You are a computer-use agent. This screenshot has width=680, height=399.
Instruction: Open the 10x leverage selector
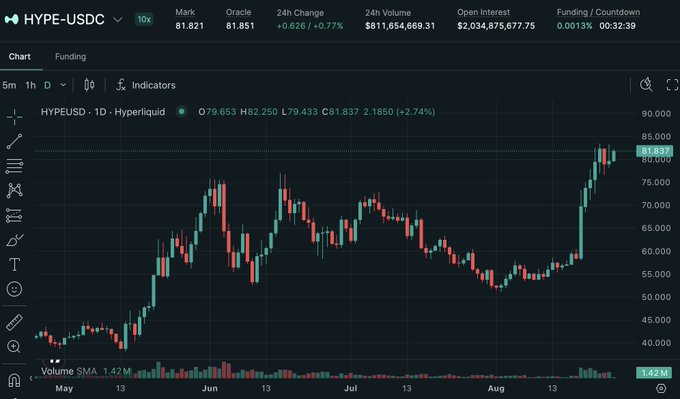(144, 20)
